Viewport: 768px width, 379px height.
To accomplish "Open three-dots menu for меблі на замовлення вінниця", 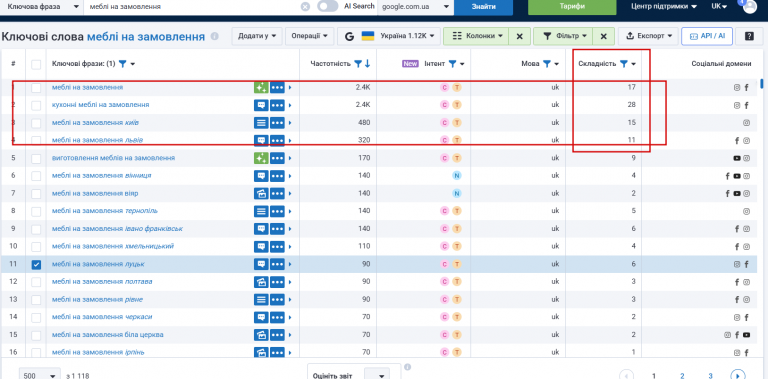I will coord(277,176).
